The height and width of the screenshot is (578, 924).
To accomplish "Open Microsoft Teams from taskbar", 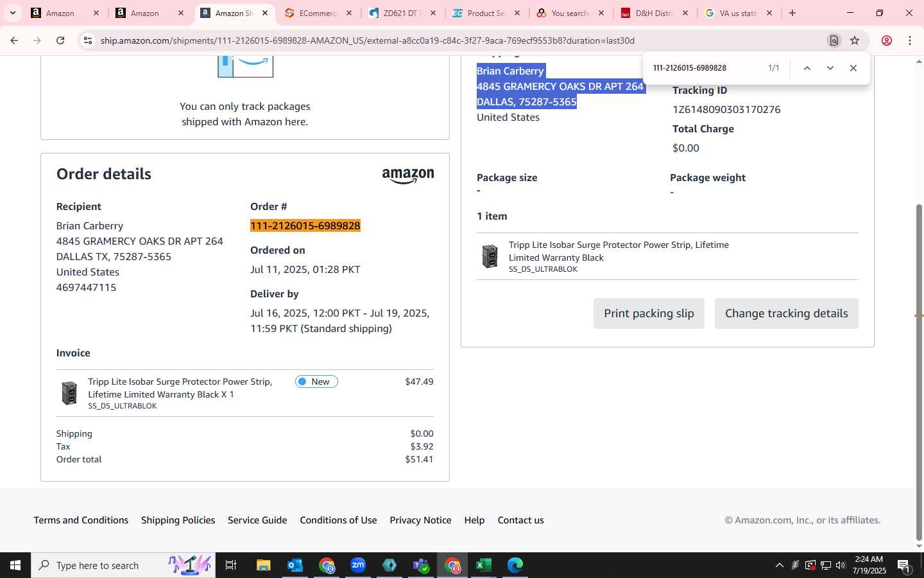I will [421, 565].
